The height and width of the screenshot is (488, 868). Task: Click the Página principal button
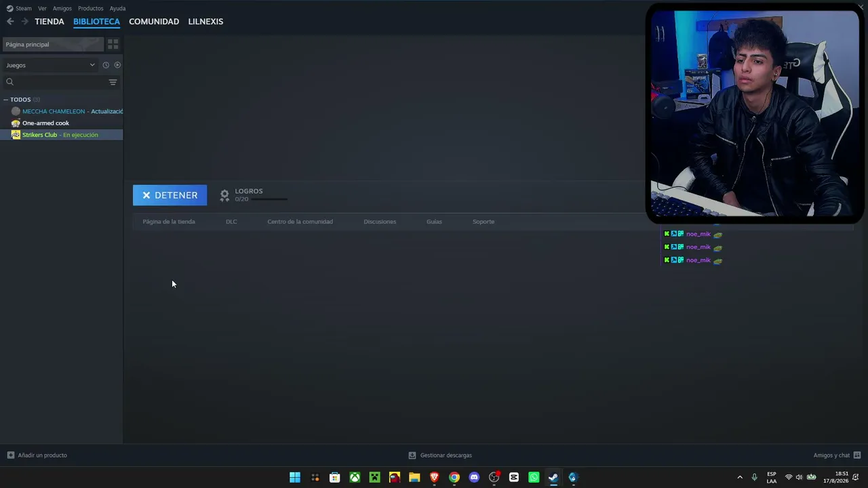click(x=53, y=44)
